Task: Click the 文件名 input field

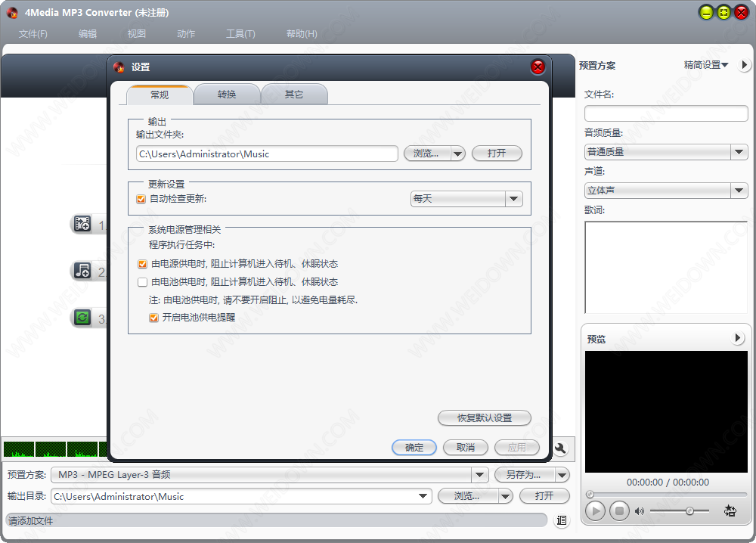Action: coord(666,113)
